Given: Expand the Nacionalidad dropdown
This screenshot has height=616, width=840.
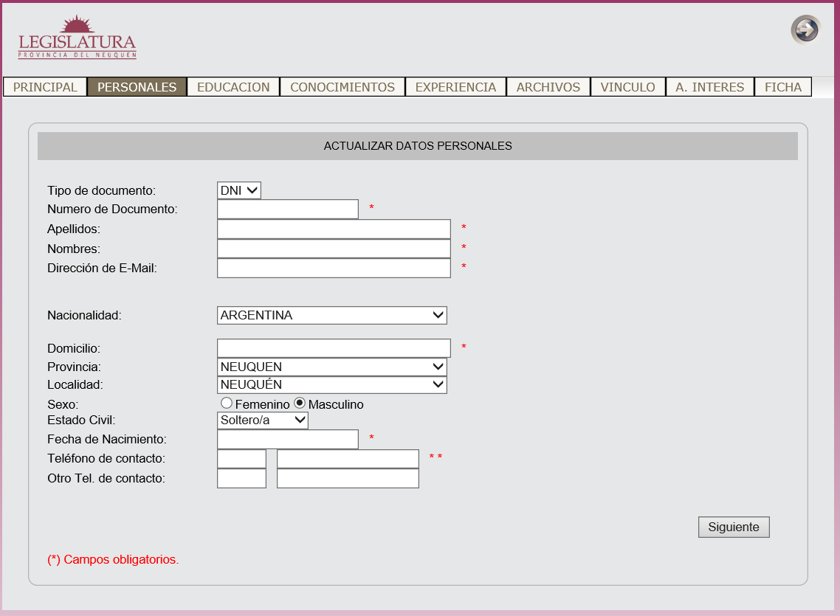Looking at the screenshot, I should (332, 316).
